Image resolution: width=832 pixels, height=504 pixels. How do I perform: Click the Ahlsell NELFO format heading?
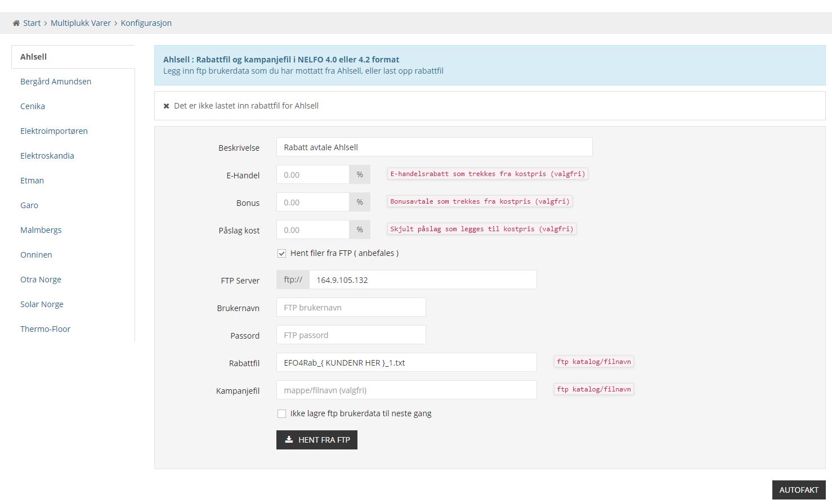[281, 60]
